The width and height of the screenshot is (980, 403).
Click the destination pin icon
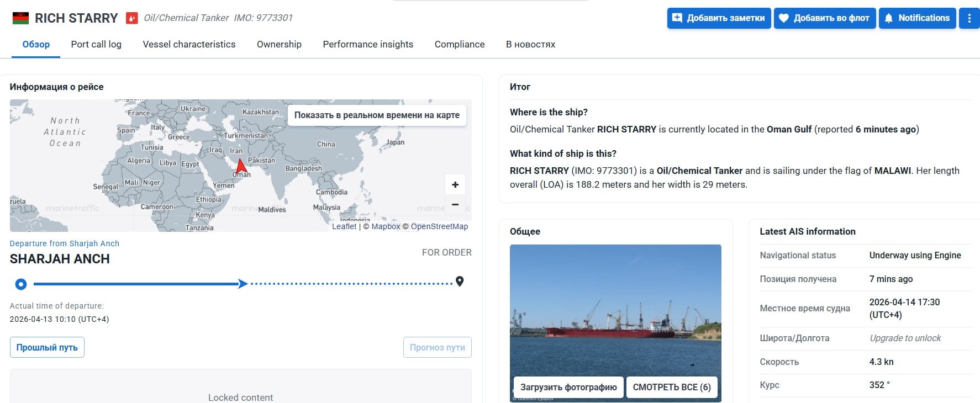(x=459, y=282)
